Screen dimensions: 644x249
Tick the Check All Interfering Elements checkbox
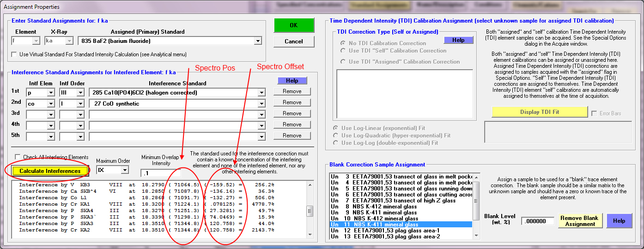18,157
